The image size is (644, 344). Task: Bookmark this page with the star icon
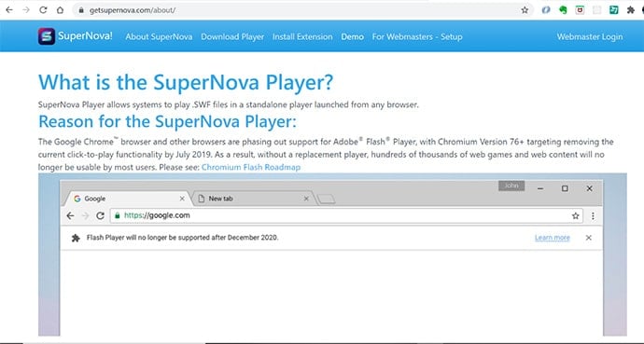coord(525,10)
